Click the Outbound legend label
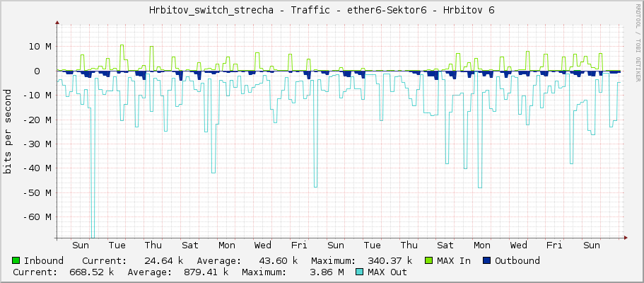The image size is (644, 283). click(x=517, y=261)
